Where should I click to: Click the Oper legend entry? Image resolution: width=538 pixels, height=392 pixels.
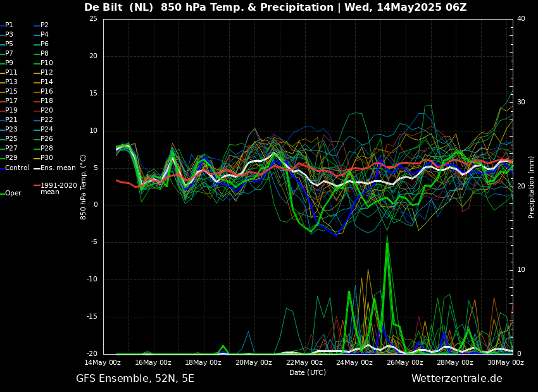13,193
